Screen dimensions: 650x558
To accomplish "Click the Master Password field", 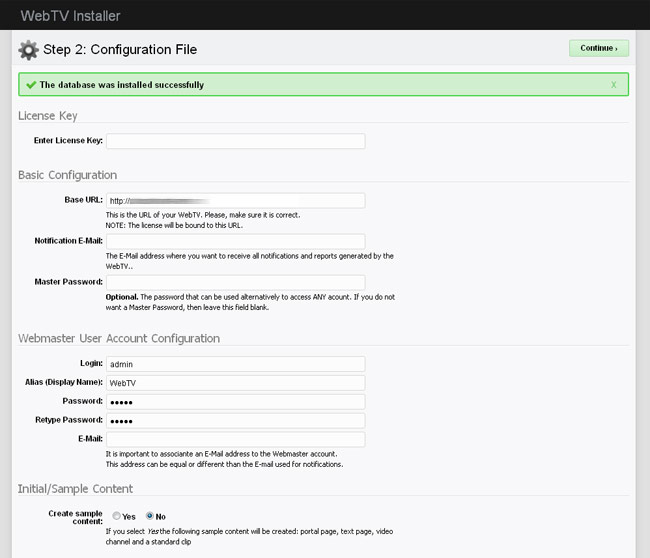I will [235, 282].
